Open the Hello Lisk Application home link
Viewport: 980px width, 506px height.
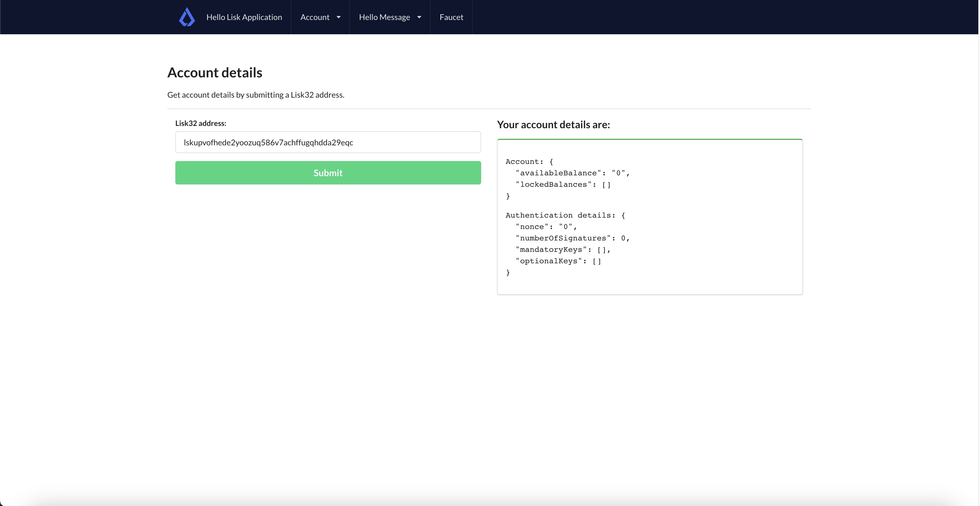coord(244,17)
